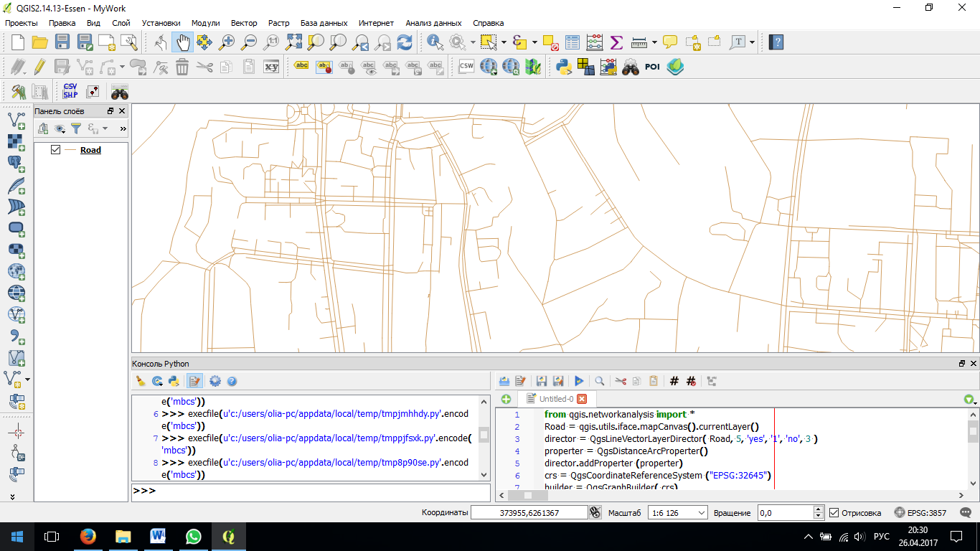Expand the measure tool dropdown arrow
980x551 pixels.
tap(654, 42)
